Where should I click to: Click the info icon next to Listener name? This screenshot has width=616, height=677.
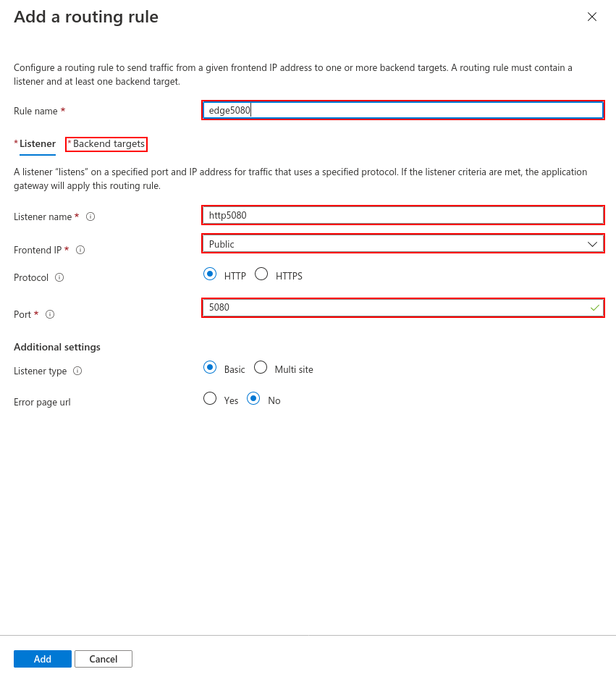[x=90, y=216]
